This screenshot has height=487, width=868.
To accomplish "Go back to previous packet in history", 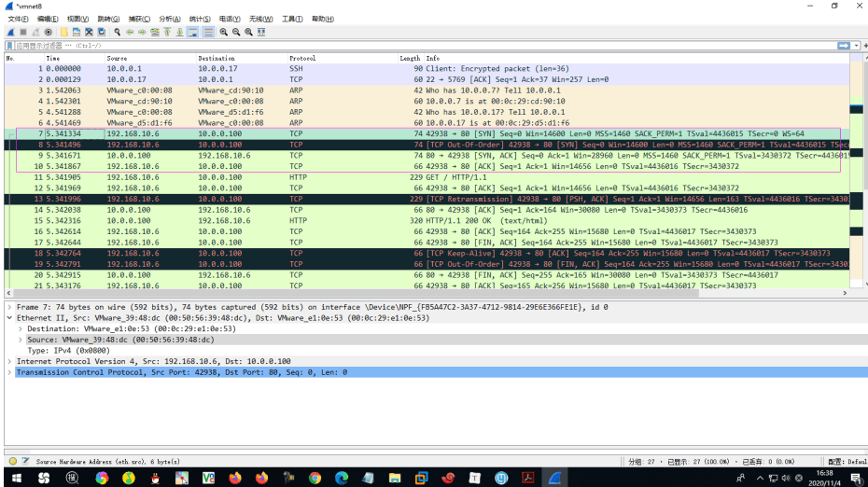I will click(x=130, y=32).
